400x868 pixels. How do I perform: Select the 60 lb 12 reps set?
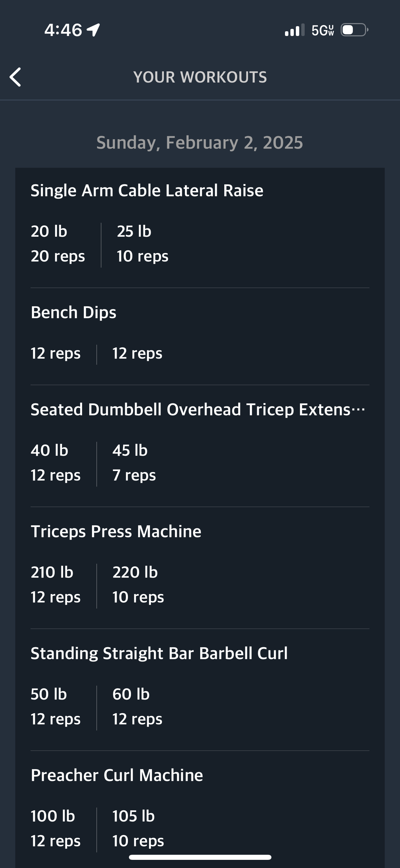pos(137,707)
